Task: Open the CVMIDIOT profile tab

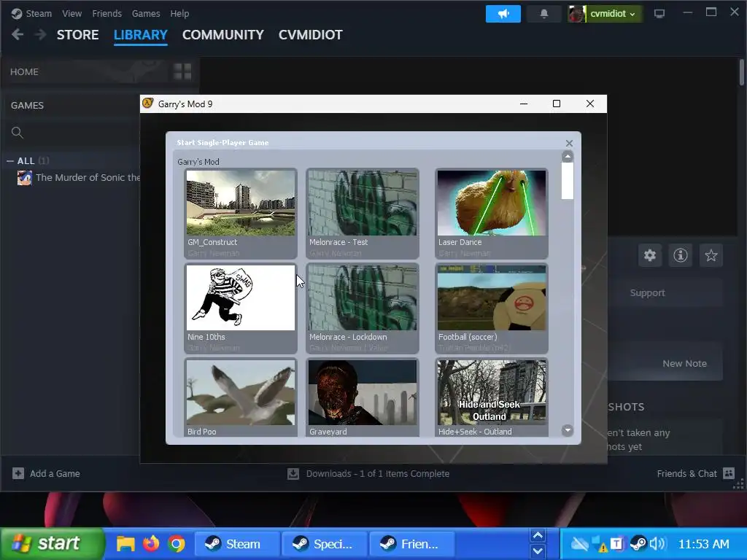Action: click(x=310, y=35)
